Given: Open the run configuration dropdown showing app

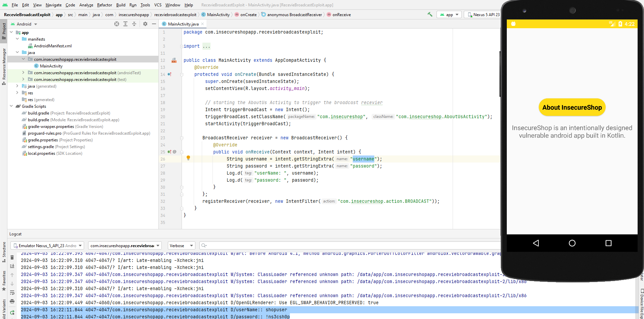Looking at the screenshot, I should click(x=449, y=14).
